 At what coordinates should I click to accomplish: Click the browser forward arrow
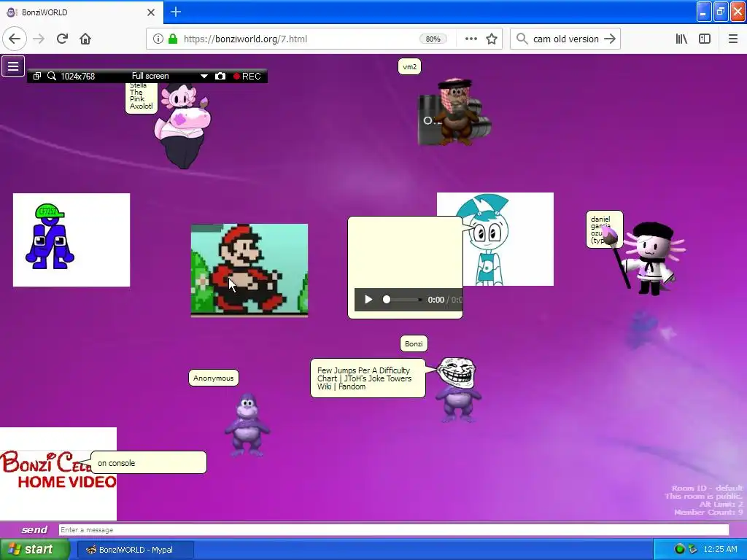[x=39, y=39]
